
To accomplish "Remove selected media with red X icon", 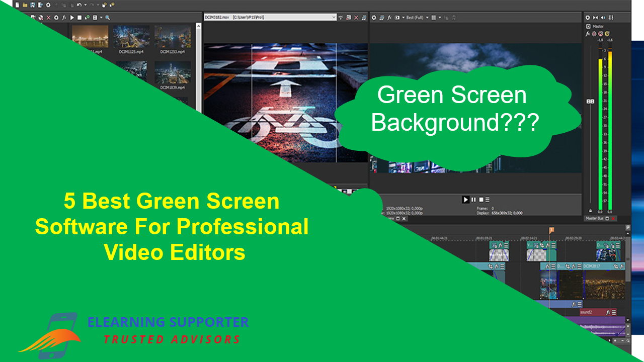I will click(48, 17).
